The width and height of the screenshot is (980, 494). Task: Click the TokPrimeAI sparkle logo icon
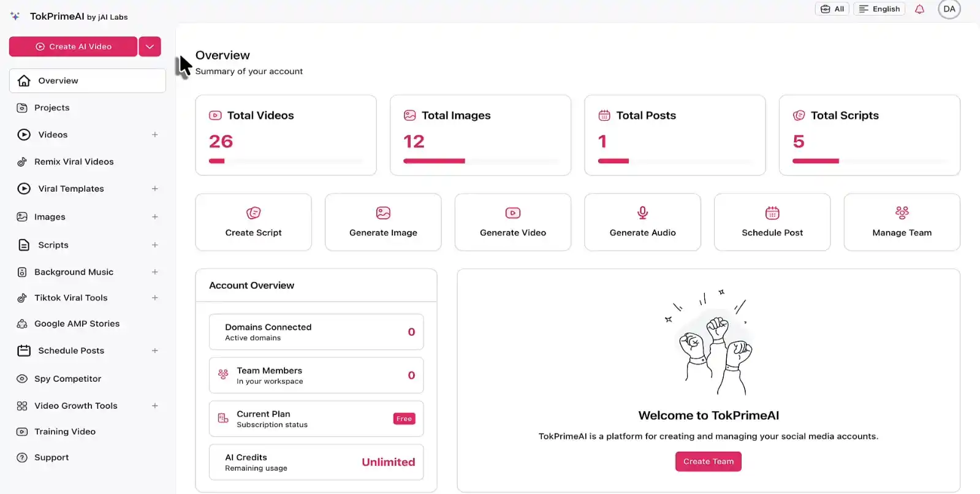[15, 17]
